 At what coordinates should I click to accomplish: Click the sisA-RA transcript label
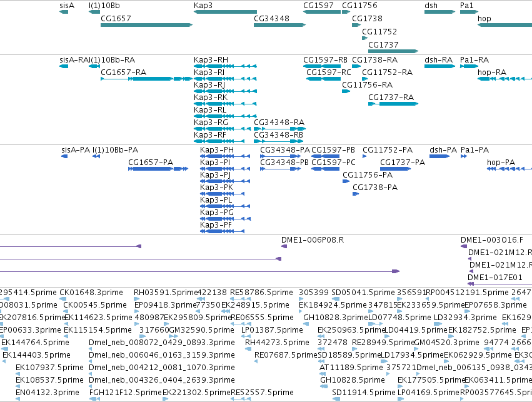[x=74, y=60]
